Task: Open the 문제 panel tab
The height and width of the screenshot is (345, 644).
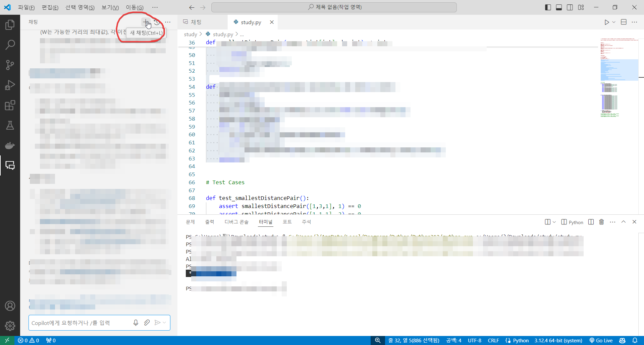Action: tap(190, 222)
